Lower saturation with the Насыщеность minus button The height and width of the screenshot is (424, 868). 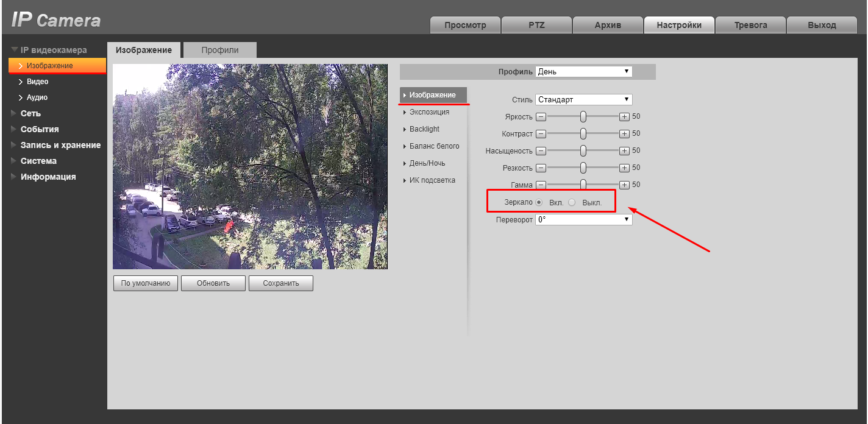540,150
